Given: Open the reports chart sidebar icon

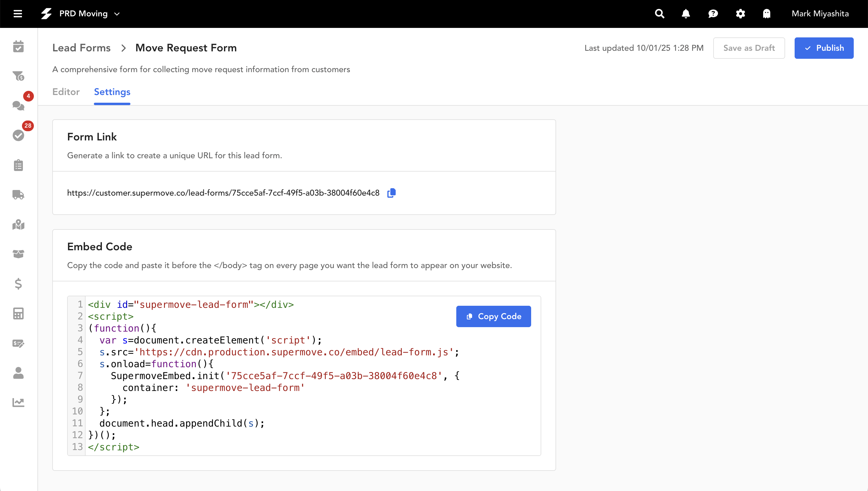Looking at the screenshot, I should pos(18,402).
